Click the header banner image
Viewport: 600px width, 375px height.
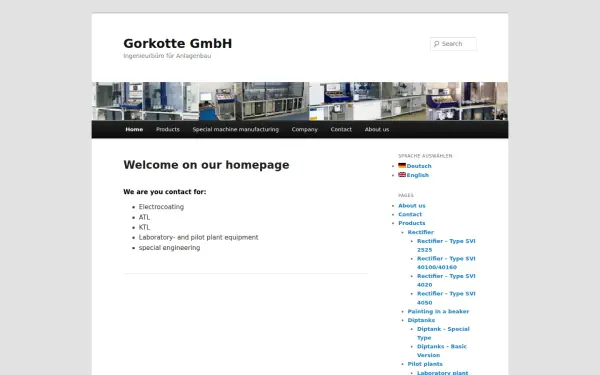point(300,101)
